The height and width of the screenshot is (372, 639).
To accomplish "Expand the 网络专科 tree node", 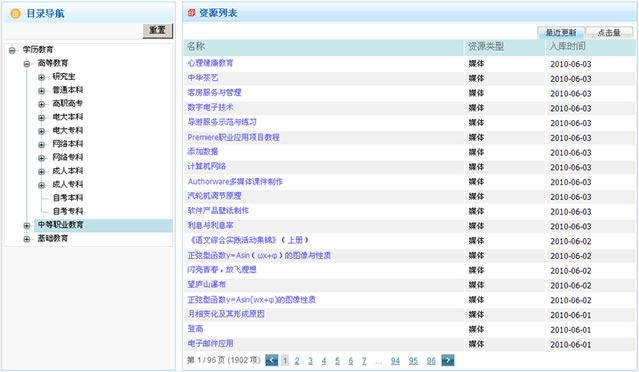I will 42,158.
